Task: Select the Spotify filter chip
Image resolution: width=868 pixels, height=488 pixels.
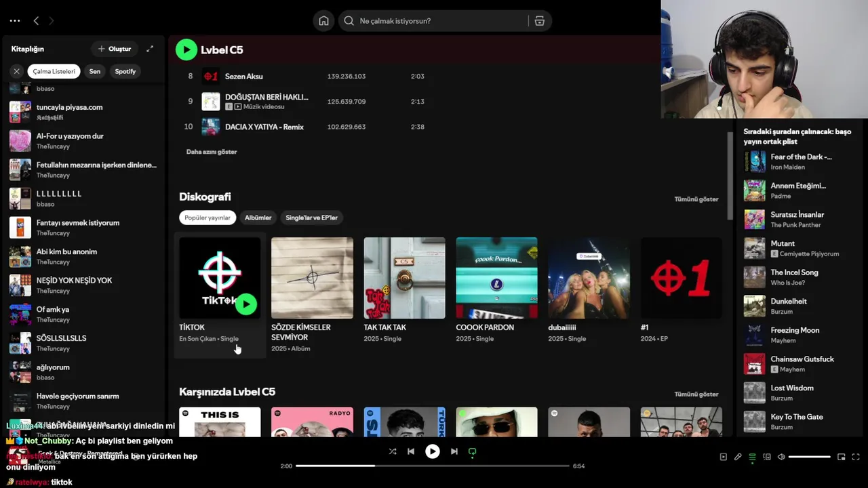Action: coord(125,71)
